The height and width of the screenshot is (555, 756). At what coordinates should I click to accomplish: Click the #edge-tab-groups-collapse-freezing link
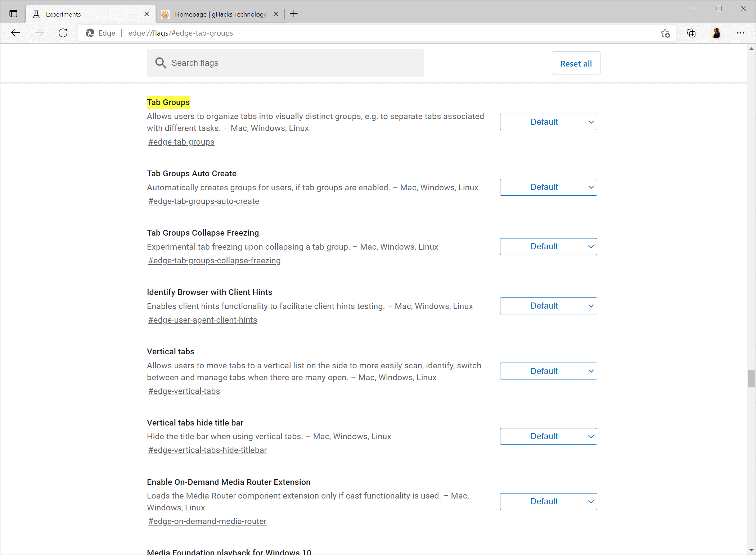tap(214, 260)
